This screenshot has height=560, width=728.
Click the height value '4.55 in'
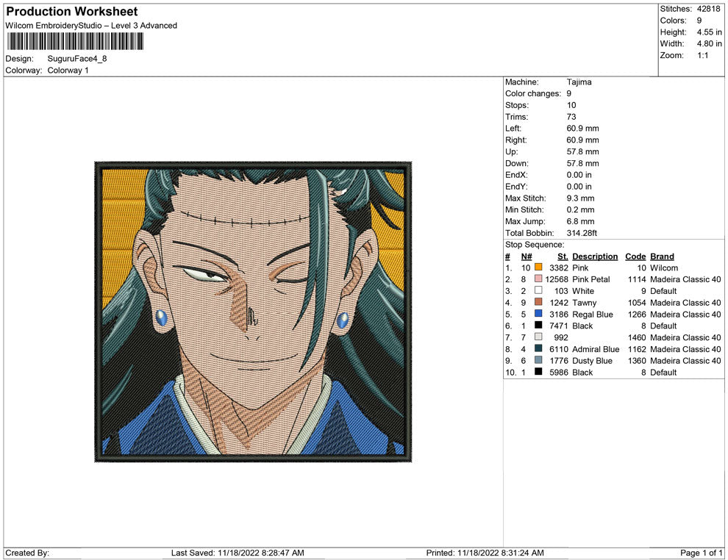(x=709, y=32)
